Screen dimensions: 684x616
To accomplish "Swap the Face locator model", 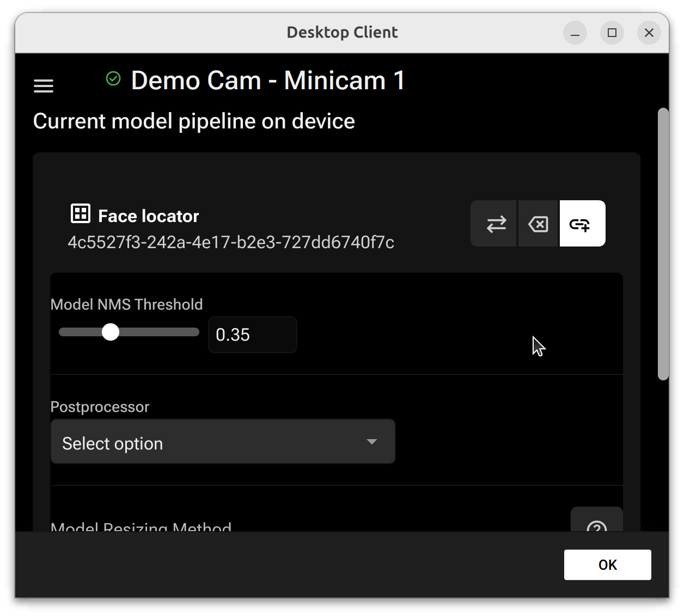I will [495, 224].
